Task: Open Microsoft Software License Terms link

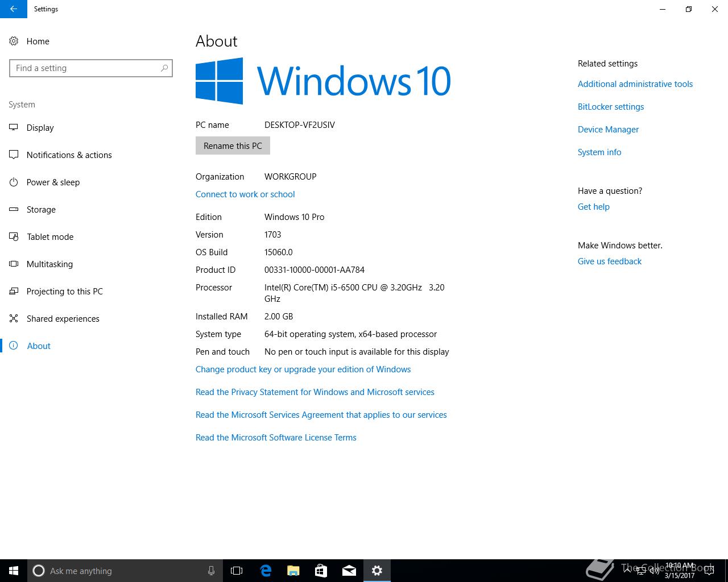Action: (x=276, y=438)
